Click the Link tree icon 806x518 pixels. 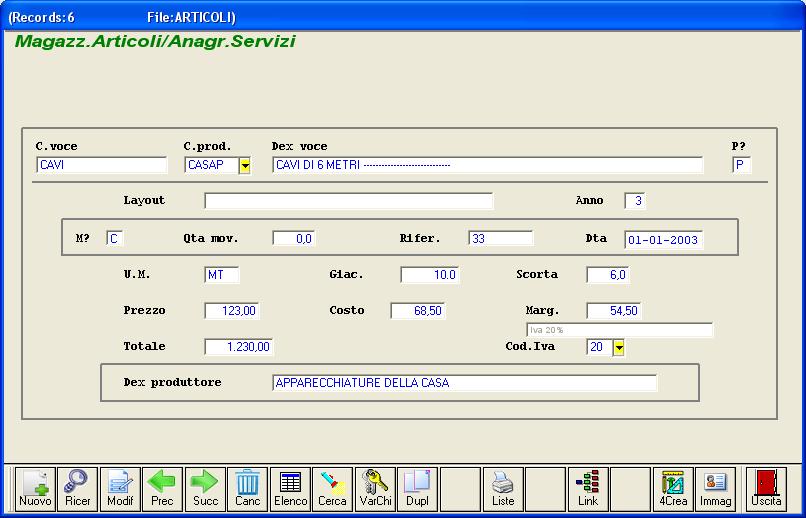click(x=588, y=489)
